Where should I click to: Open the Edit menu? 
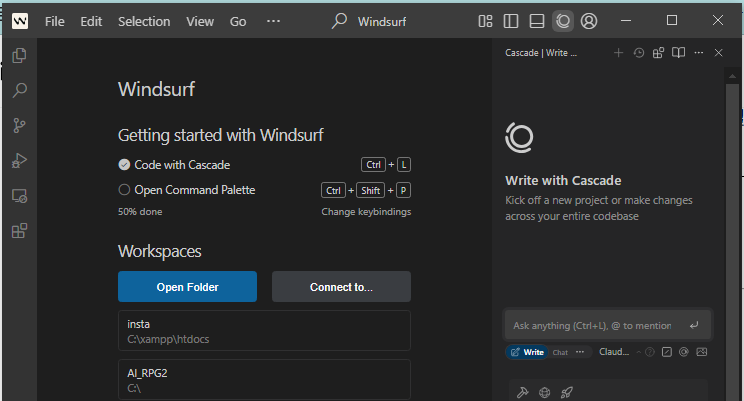(x=91, y=21)
